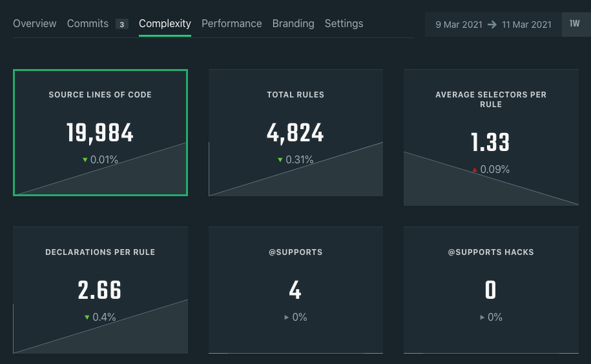Select the Source Lines of Code card

pos(100,132)
